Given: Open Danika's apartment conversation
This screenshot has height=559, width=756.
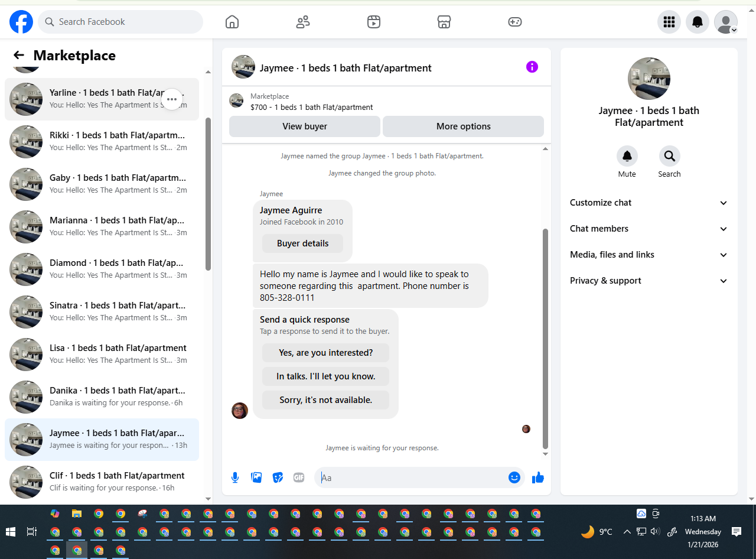Looking at the screenshot, I should [102, 397].
